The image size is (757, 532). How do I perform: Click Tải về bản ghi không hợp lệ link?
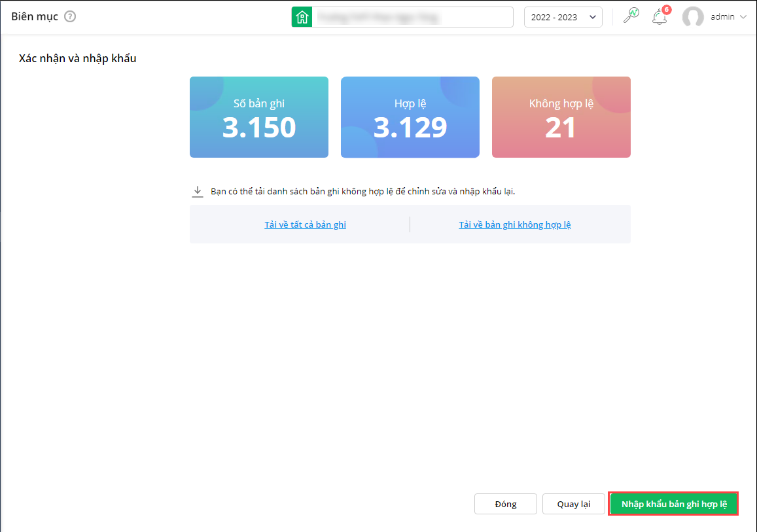(x=515, y=224)
